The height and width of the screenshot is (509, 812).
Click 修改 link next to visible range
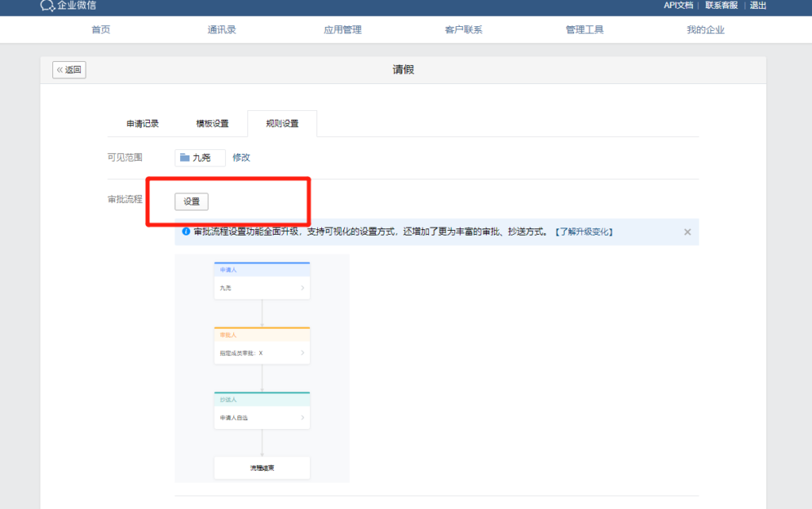point(241,158)
